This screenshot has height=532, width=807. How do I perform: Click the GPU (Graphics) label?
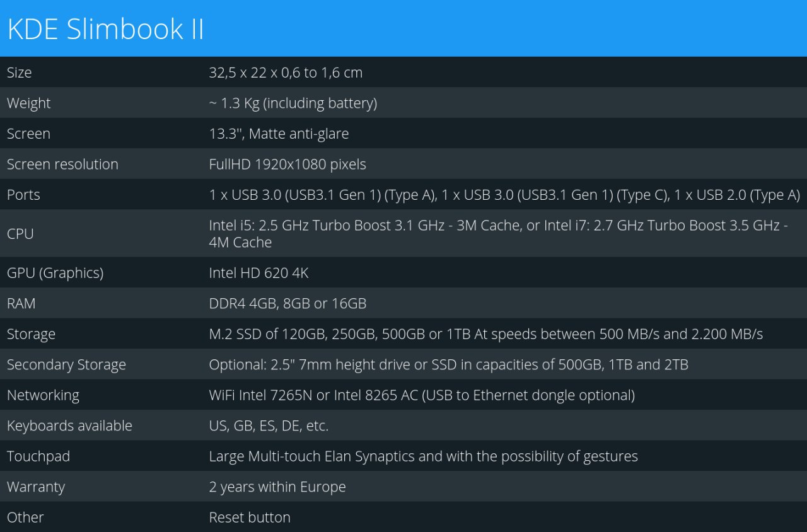pyautogui.click(x=55, y=273)
